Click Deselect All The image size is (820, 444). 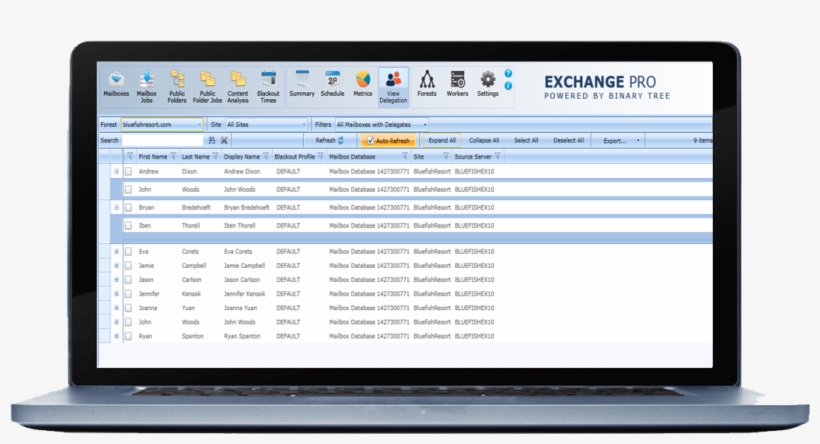click(x=568, y=140)
